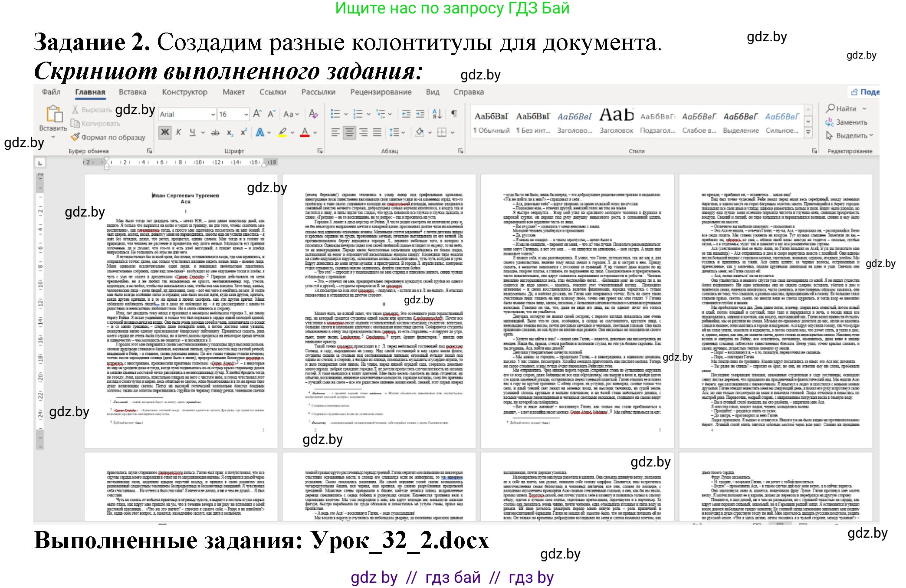Apply the Выделение style

(x=741, y=123)
